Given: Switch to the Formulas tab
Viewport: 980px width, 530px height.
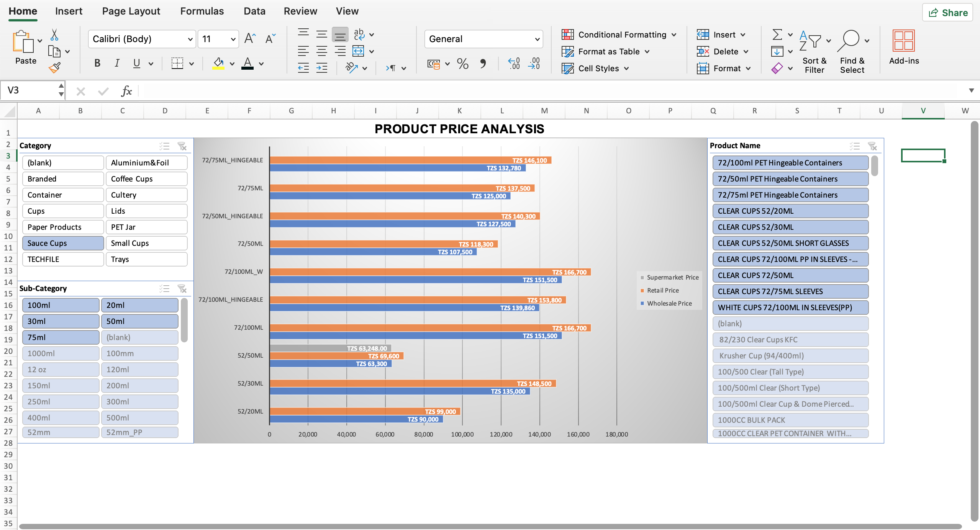Looking at the screenshot, I should [202, 11].
